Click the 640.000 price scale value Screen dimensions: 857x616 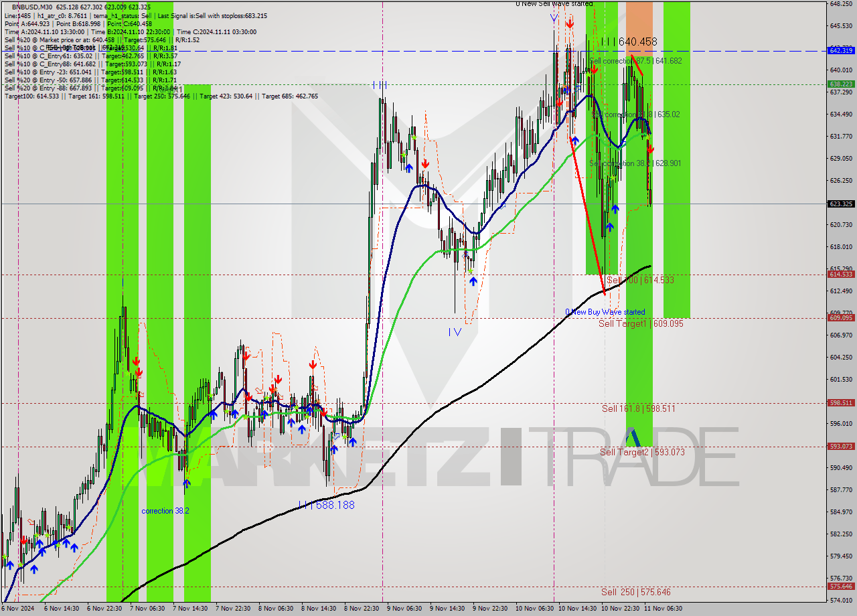pos(841,70)
